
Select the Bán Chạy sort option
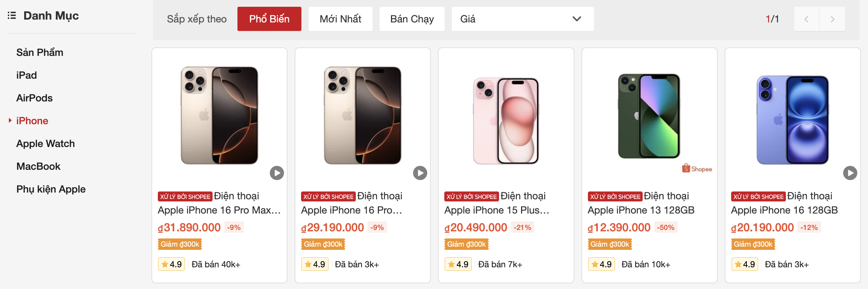[x=412, y=19]
